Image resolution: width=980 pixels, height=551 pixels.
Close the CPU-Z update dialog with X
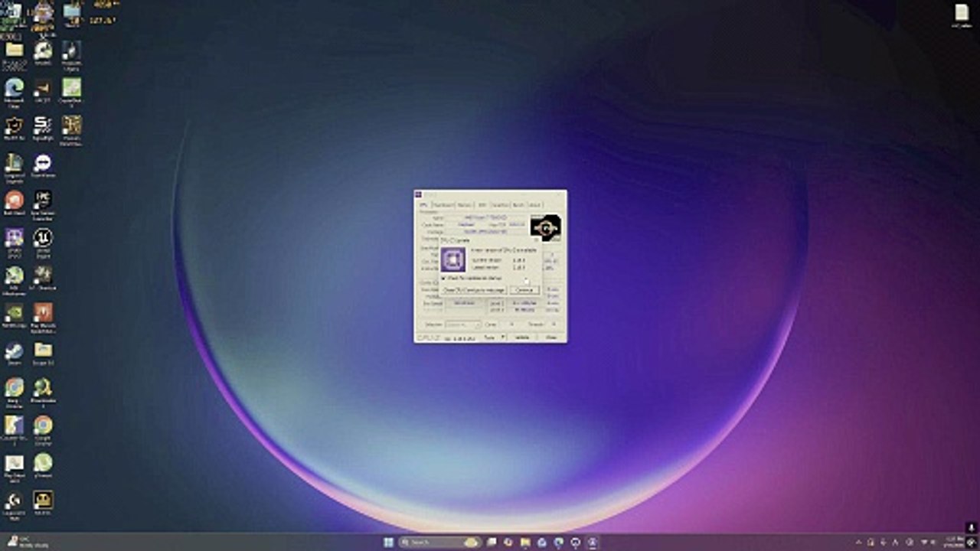click(537, 240)
